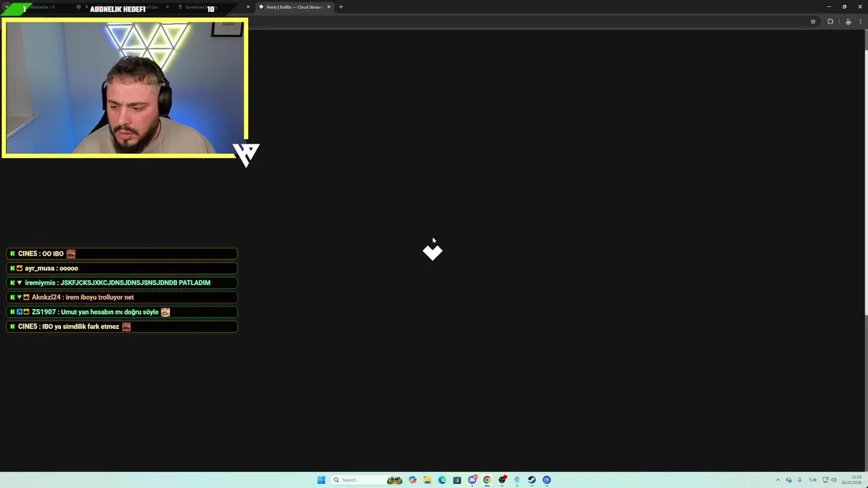Switch to the Alerts | BotRix tab

tap(293, 7)
